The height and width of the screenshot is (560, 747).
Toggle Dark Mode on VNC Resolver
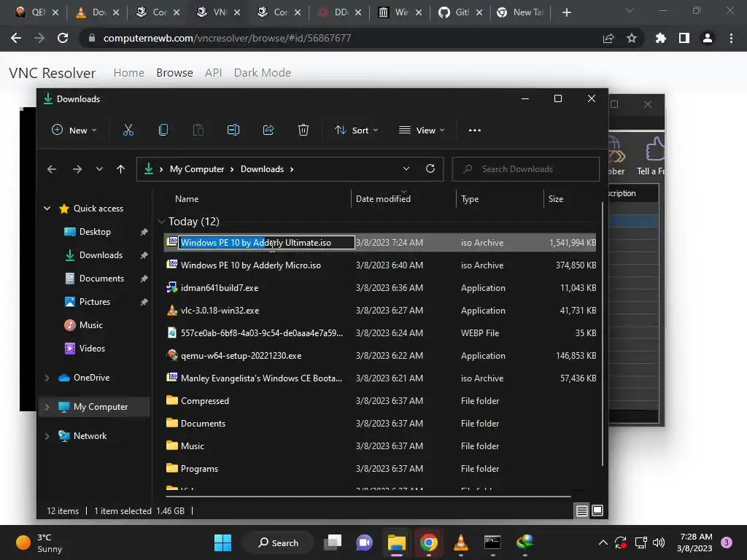coord(263,73)
